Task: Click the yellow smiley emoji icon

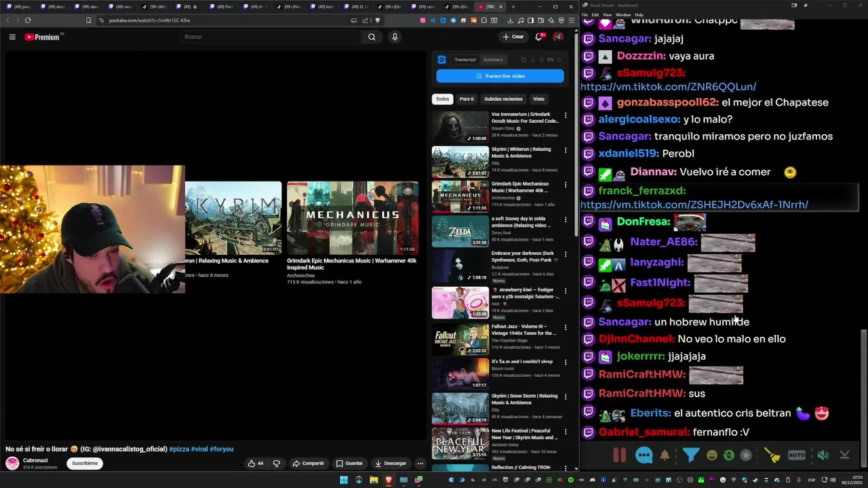Action: pos(711,455)
